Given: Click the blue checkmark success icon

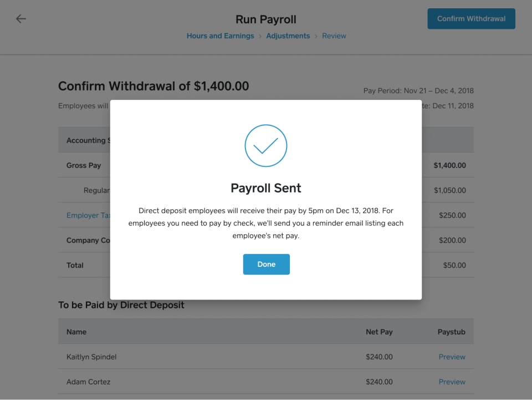Looking at the screenshot, I should 266,145.
